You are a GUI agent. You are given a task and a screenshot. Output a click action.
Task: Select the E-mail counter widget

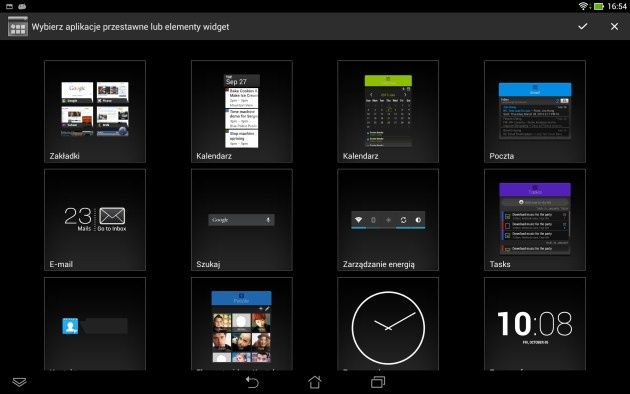95,220
